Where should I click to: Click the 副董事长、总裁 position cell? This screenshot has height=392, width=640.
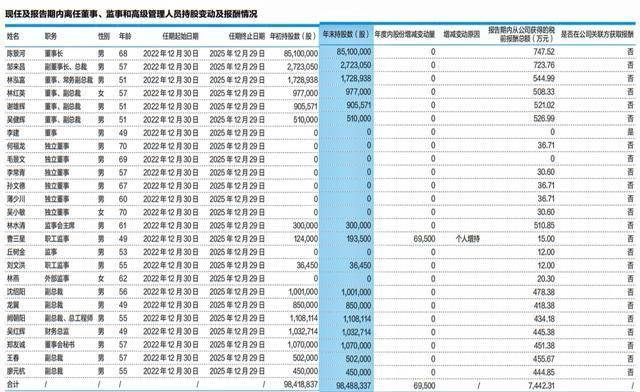click(x=66, y=67)
